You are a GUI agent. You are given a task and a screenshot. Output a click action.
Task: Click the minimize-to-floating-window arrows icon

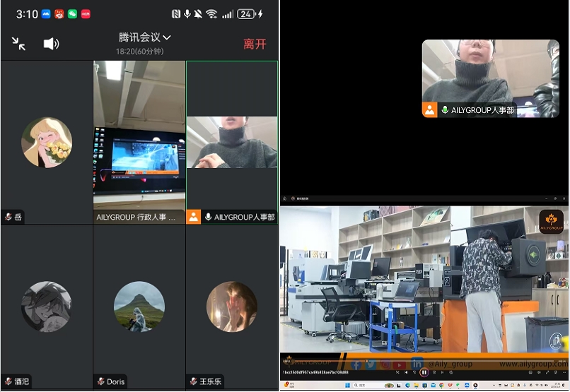click(19, 44)
